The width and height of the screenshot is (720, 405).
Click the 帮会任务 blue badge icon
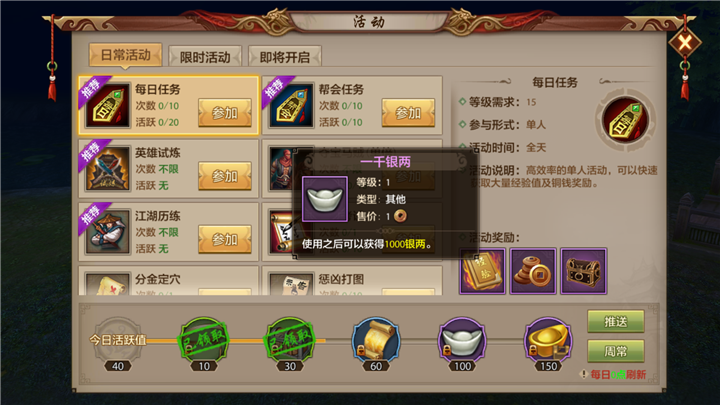pos(292,106)
